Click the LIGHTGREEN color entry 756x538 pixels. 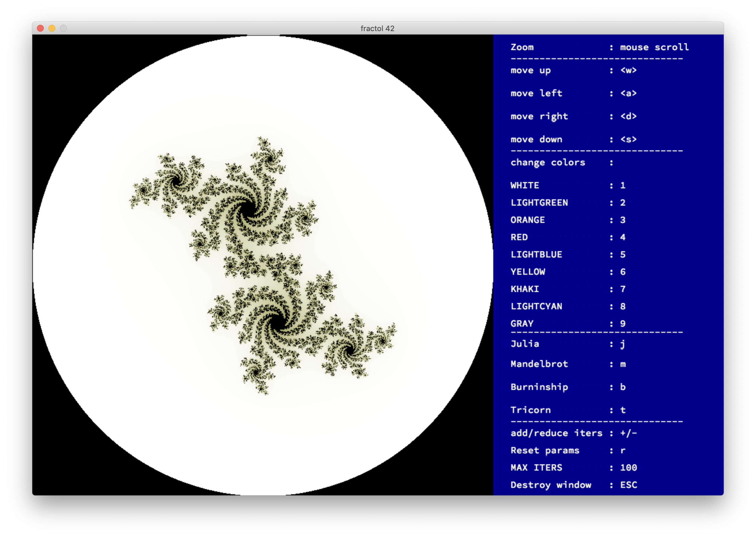tap(539, 203)
